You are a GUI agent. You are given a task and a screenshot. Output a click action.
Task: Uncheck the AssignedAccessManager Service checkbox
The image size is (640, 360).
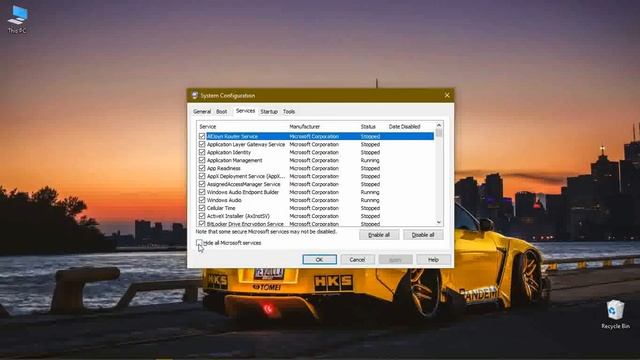202,184
